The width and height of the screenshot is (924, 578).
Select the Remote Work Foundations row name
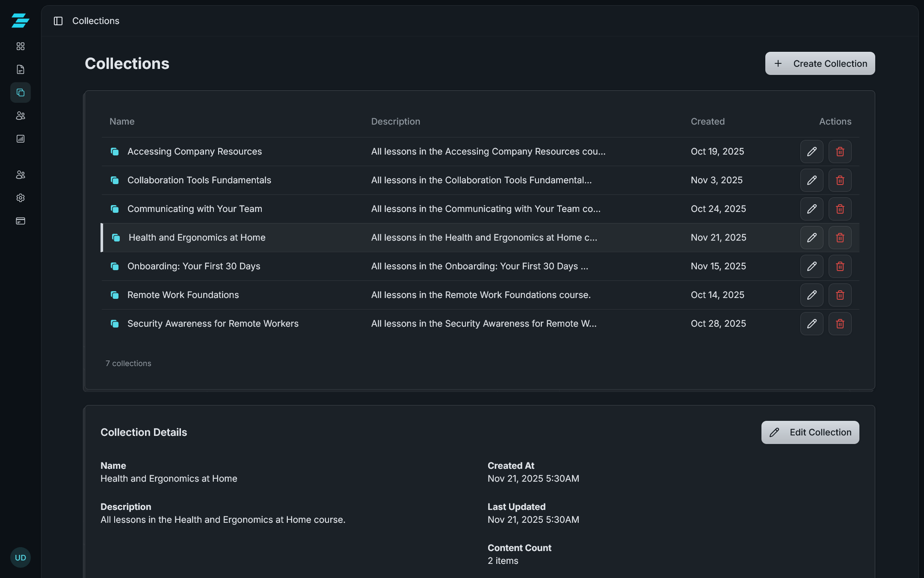coord(183,295)
